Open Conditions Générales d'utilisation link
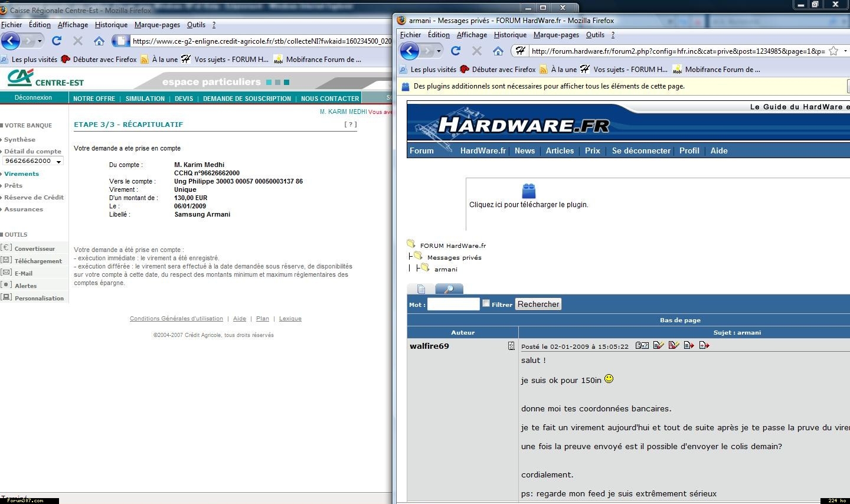850x504 pixels. click(176, 319)
